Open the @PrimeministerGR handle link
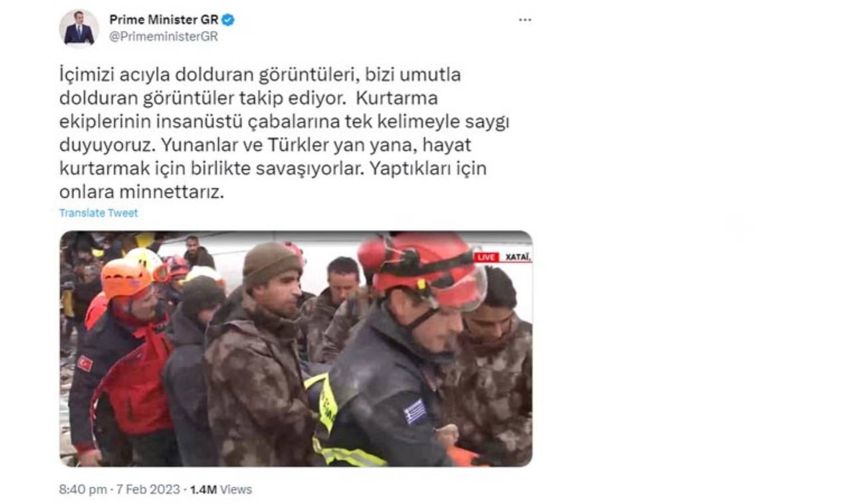The height and width of the screenshot is (504, 851). point(163,37)
